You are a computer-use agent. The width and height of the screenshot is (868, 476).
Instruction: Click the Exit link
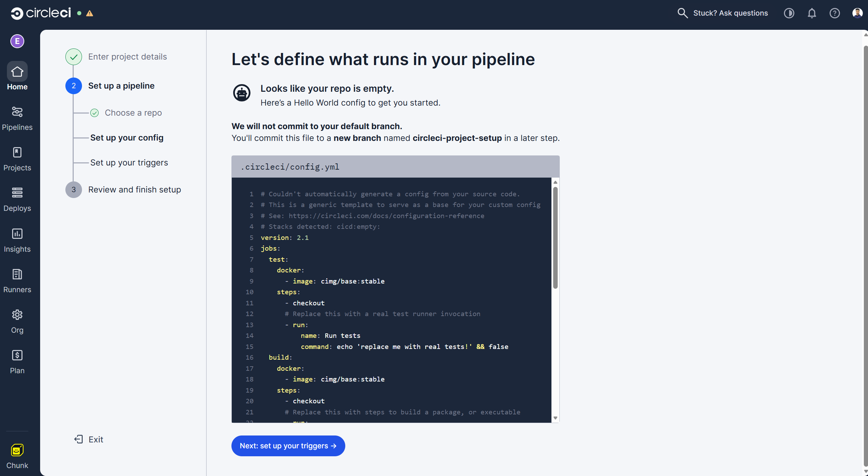[x=89, y=439]
